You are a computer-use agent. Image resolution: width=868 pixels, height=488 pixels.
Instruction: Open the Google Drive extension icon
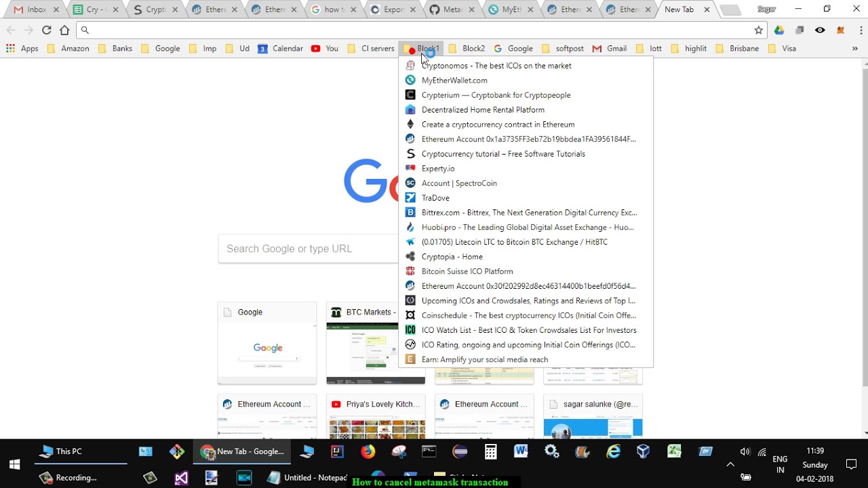(779, 30)
